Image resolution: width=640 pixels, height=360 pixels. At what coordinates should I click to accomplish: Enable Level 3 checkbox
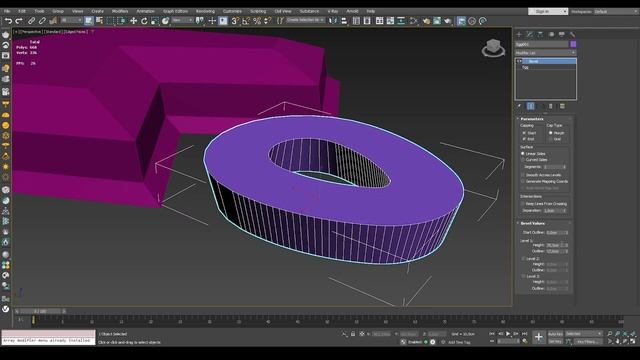[523, 276]
